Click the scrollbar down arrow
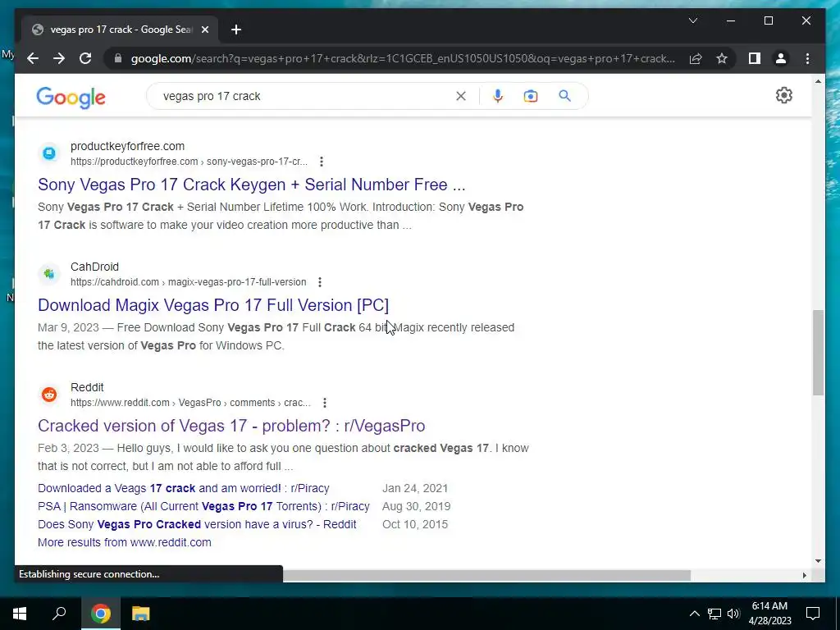 pos(818,561)
